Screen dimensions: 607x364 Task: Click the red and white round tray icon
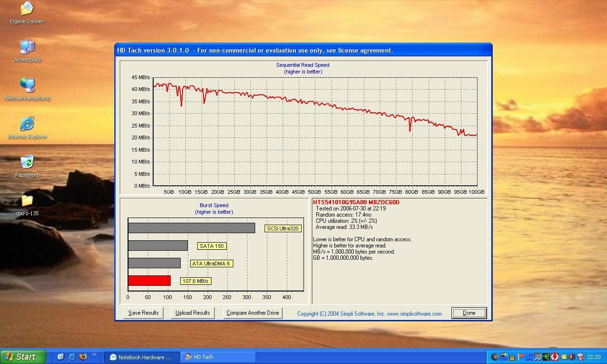tap(555, 357)
